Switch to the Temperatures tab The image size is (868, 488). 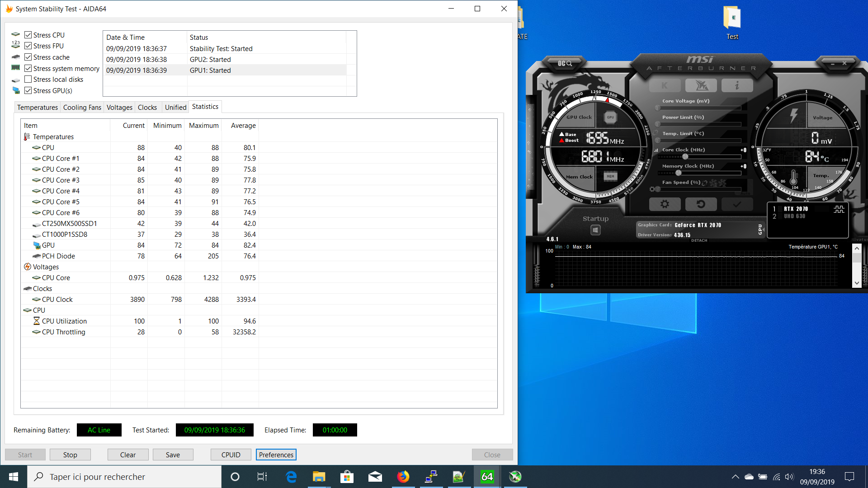[x=38, y=107]
